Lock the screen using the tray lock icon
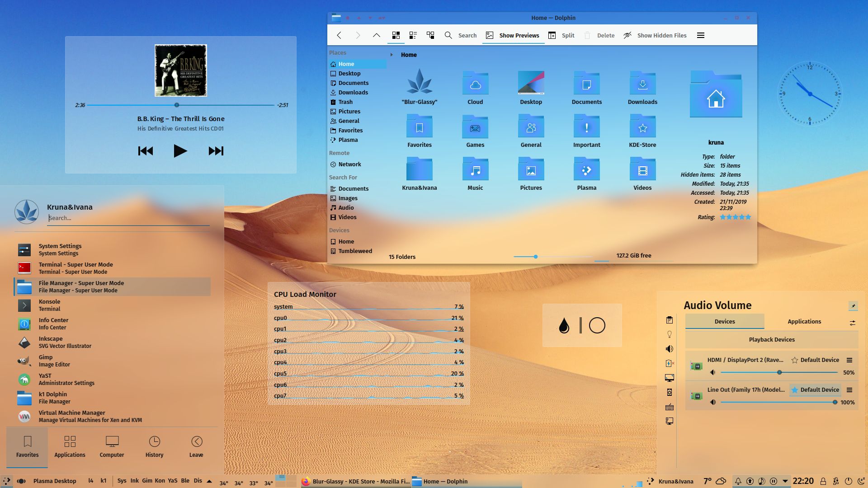Viewport: 868px width, 488px height. [824, 481]
